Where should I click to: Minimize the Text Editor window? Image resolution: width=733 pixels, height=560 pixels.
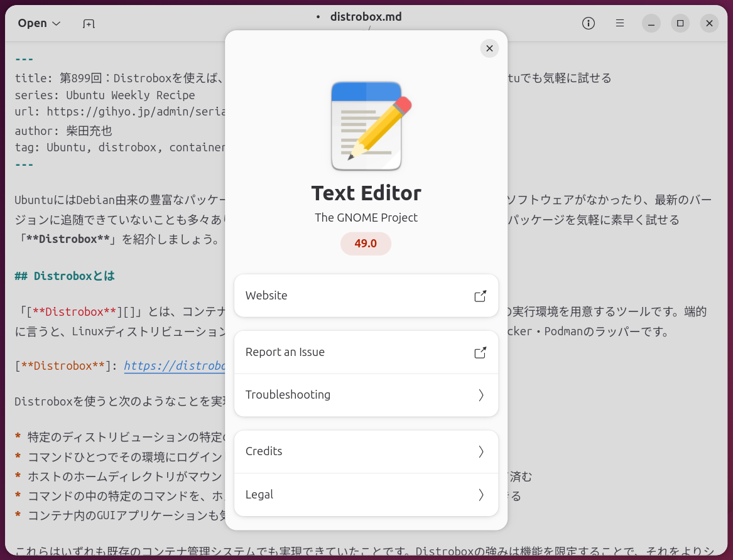(651, 23)
